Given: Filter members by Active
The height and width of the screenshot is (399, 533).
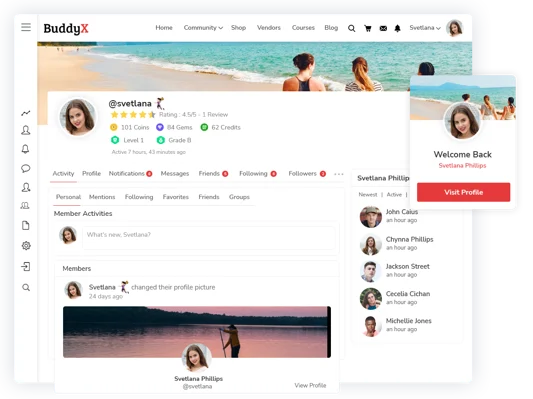Looking at the screenshot, I should [x=394, y=195].
